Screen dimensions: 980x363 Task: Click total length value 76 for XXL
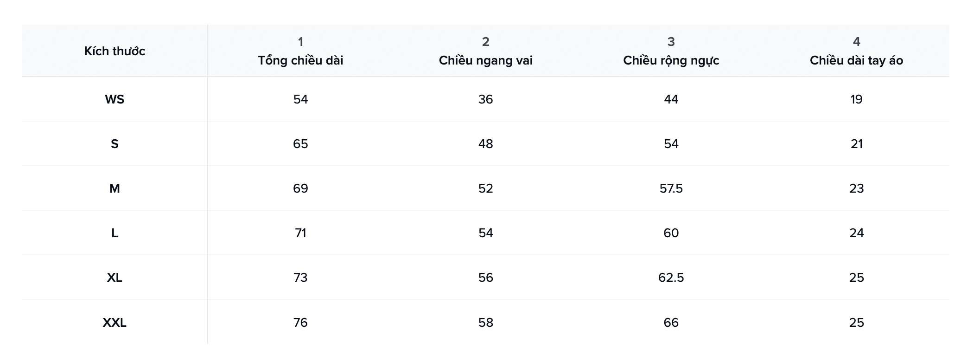click(x=300, y=323)
